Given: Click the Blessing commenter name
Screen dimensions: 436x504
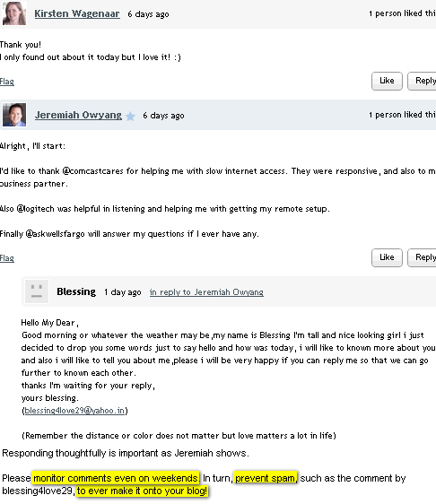Looking at the screenshot, I should 76,291.
